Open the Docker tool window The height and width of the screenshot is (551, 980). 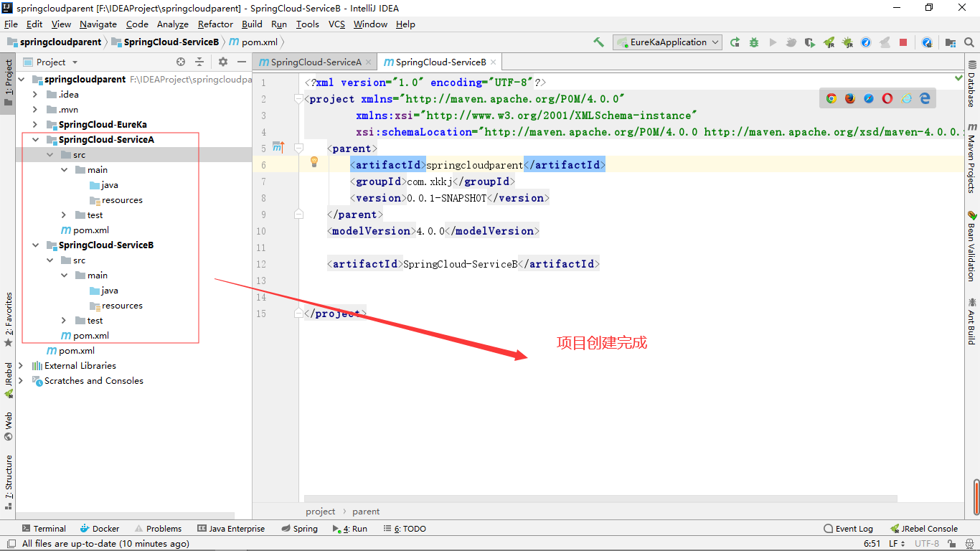(x=100, y=529)
